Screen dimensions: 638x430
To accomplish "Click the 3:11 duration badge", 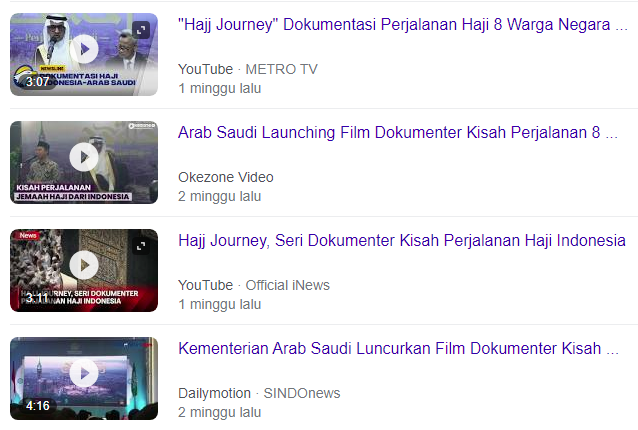I will coord(37,298).
